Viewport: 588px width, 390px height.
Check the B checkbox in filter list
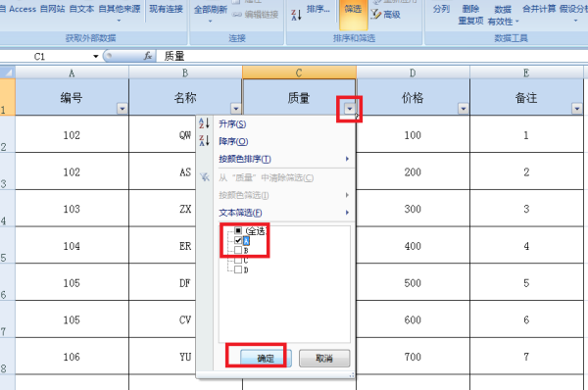(x=238, y=250)
